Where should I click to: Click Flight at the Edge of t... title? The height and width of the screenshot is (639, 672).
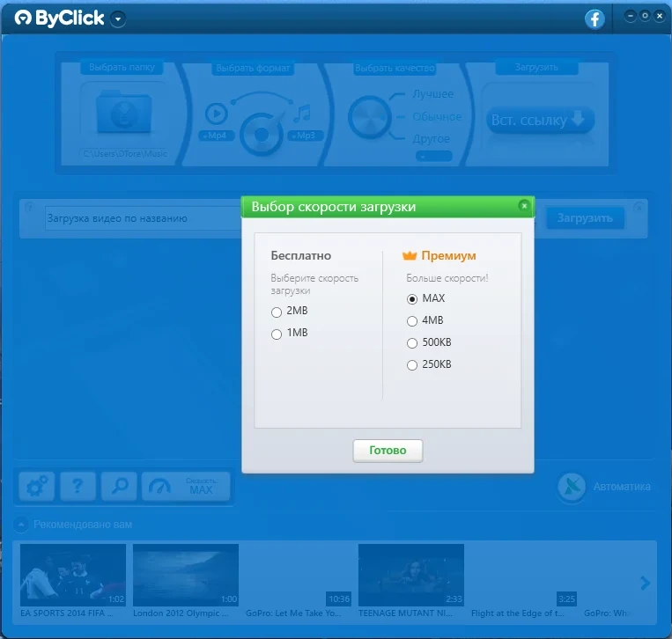[x=518, y=613]
